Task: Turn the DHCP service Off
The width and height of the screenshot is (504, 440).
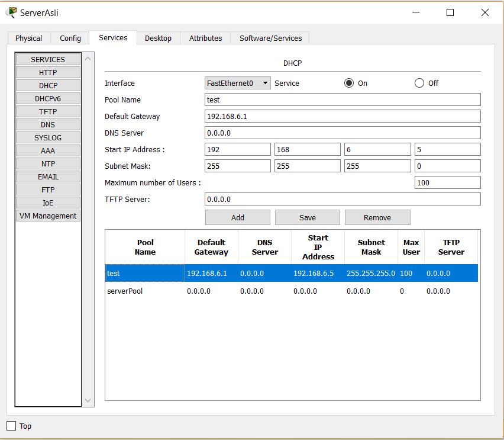Action: [419, 83]
